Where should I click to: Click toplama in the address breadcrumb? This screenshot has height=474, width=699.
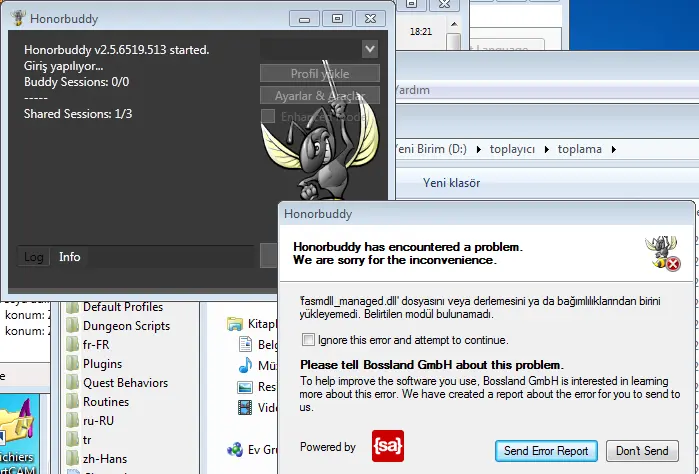(x=580, y=149)
